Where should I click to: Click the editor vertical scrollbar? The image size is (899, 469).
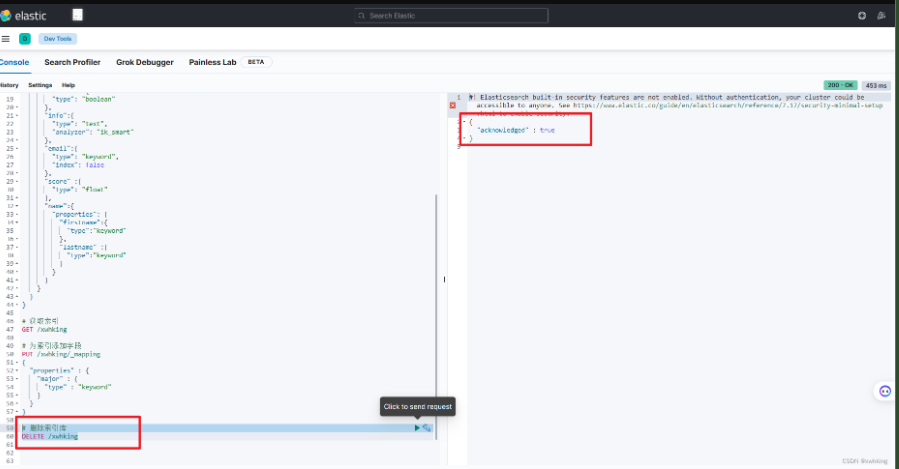pyautogui.click(x=436, y=300)
